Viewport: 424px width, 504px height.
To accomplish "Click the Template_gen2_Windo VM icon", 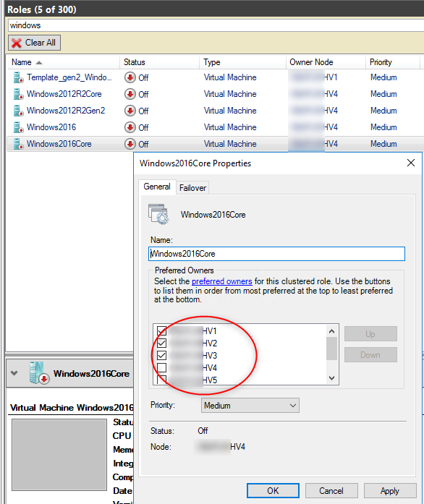I will tap(18, 77).
